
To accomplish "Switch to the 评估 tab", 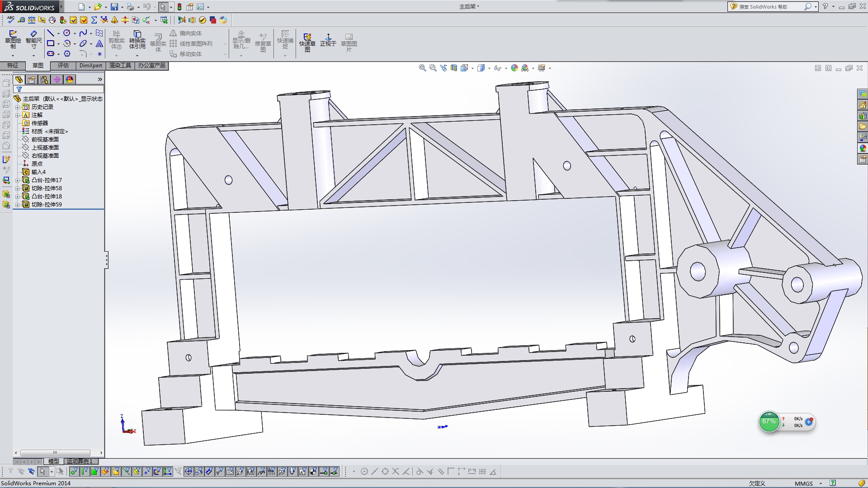I will (x=63, y=66).
